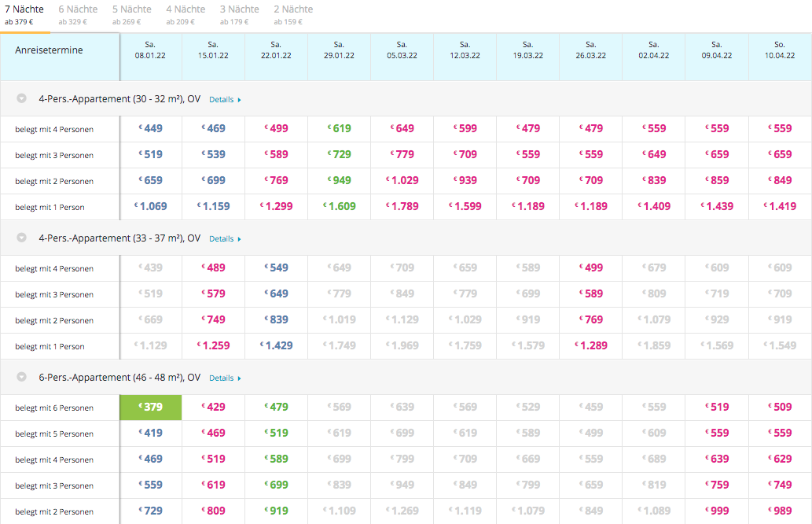Select the €1.789 price for 05.03.22
This screenshot has height=524, width=812.
[402, 207]
